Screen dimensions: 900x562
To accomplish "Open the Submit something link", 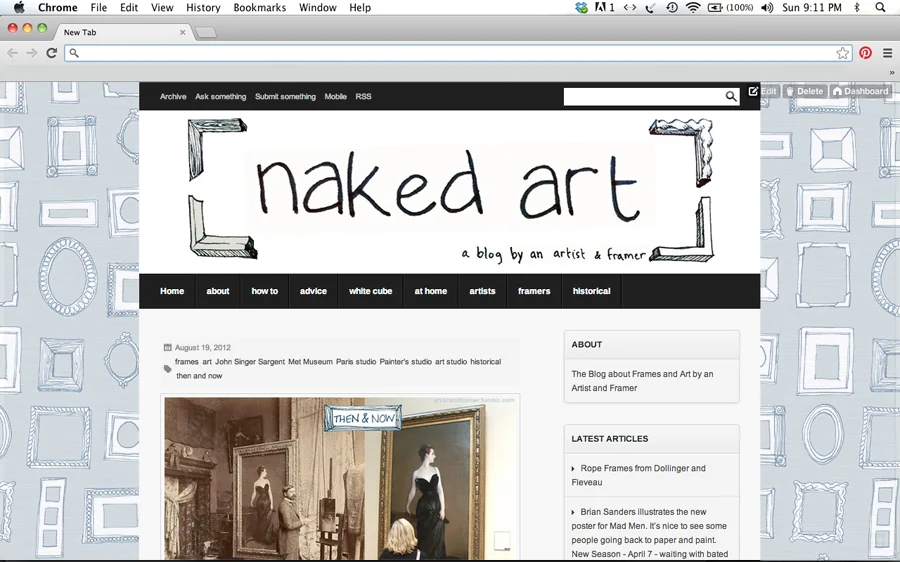I will click(285, 96).
